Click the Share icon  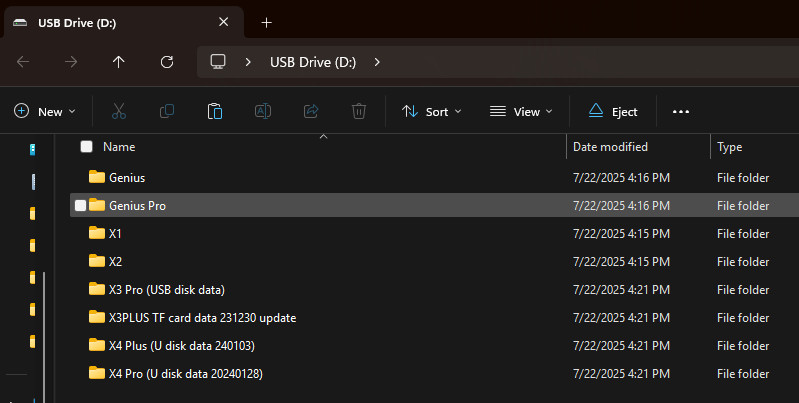pyautogui.click(x=311, y=111)
